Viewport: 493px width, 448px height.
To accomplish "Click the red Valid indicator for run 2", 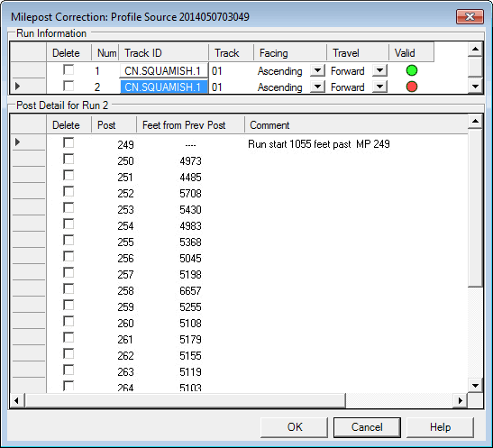I will click(x=412, y=87).
